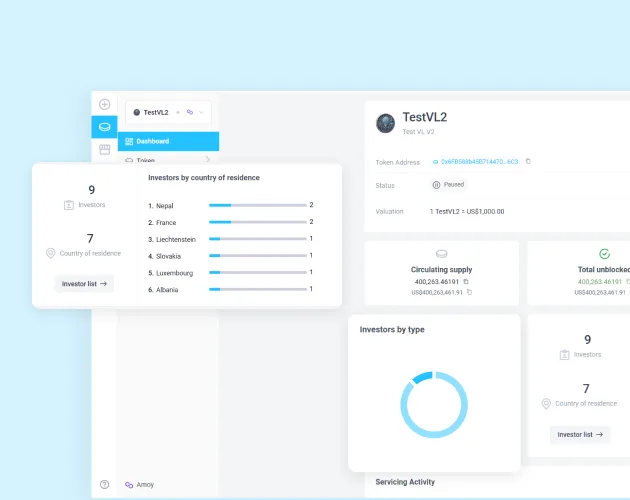Click the Test VL V2 subtitle
This screenshot has height=500, width=630.
pyautogui.click(x=418, y=132)
